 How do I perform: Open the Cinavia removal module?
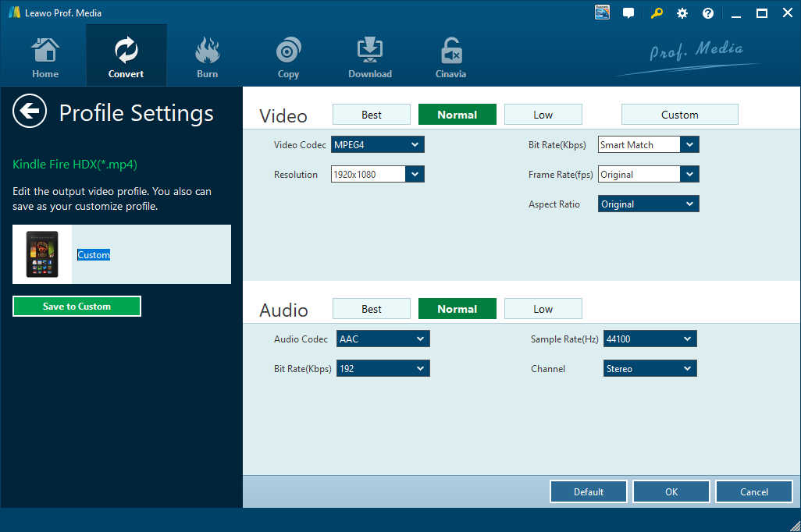(x=450, y=57)
